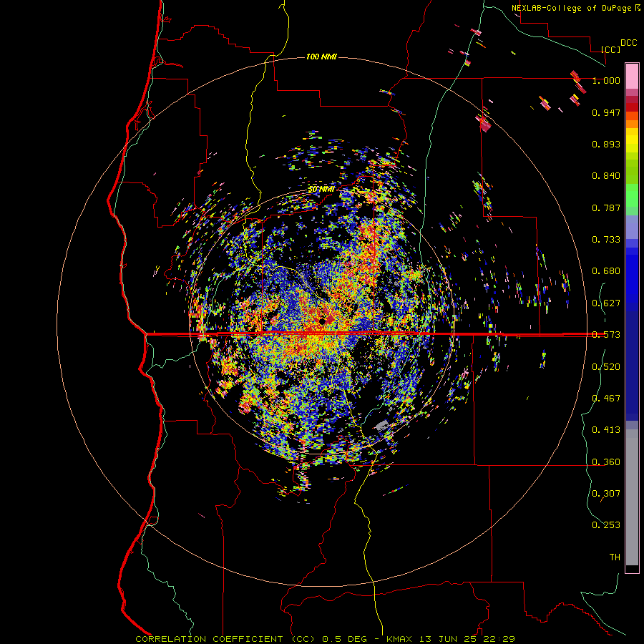This screenshot has width=644, height=644.
Task: Click the 0.787 scale value
Action: point(606,208)
